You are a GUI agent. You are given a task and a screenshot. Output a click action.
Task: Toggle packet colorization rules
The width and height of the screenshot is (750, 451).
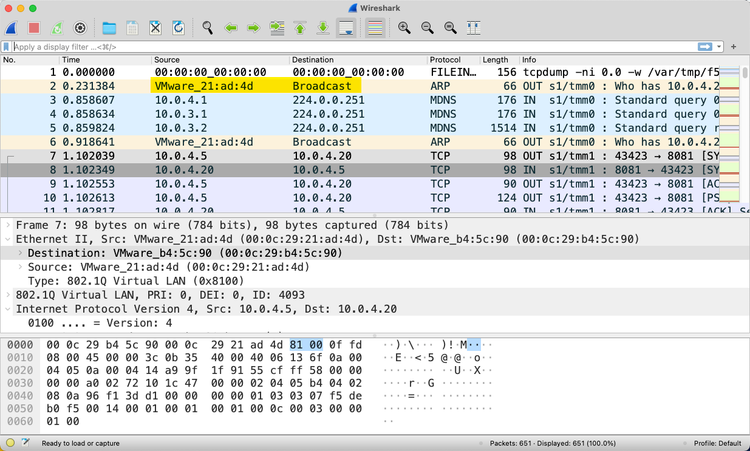click(375, 28)
